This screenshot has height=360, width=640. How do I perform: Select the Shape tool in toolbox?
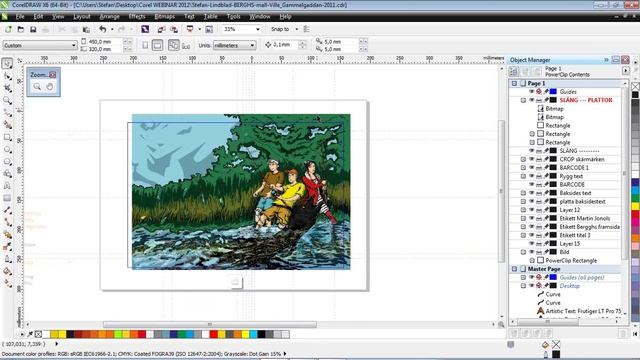coord(7,76)
